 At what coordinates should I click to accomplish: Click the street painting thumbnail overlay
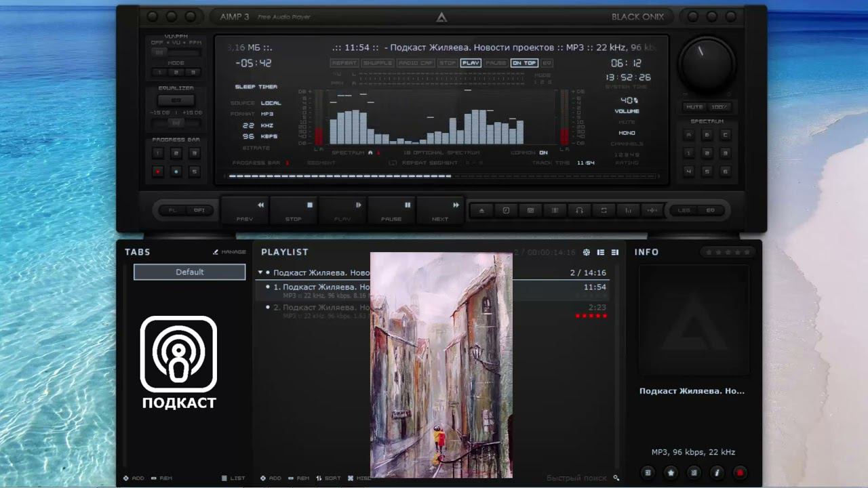pyautogui.click(x=441, y=365)
